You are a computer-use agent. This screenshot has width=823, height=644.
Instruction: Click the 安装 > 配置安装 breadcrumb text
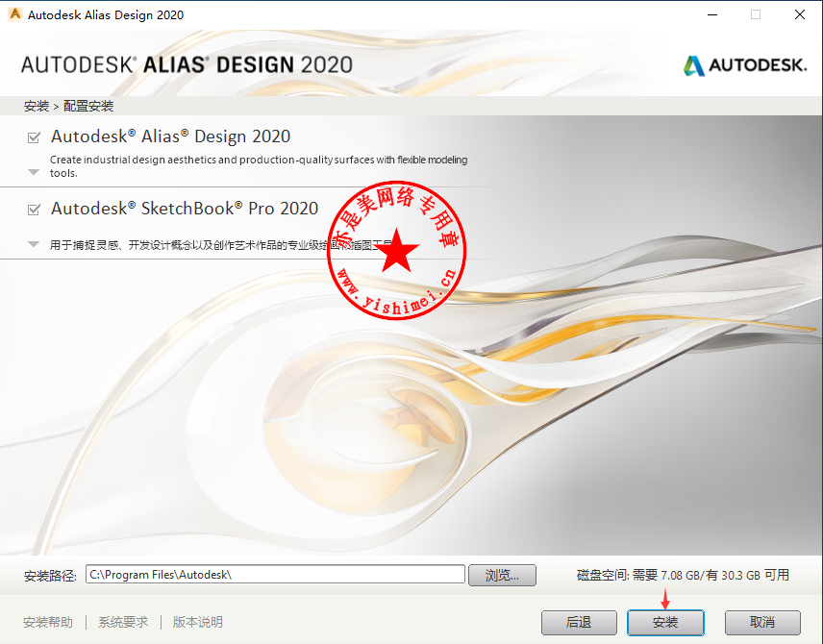click(x=69, y=106)
